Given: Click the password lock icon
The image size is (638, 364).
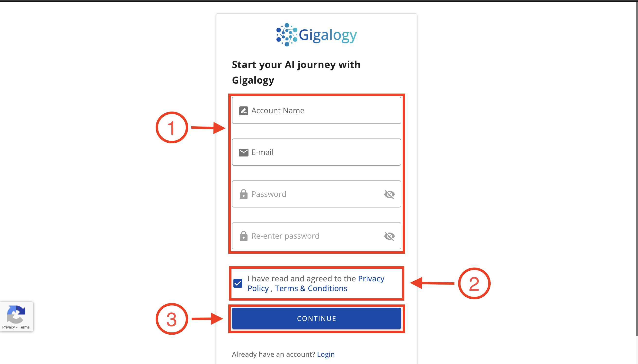Looking at the screenshot, I should (x=244, y=194).
